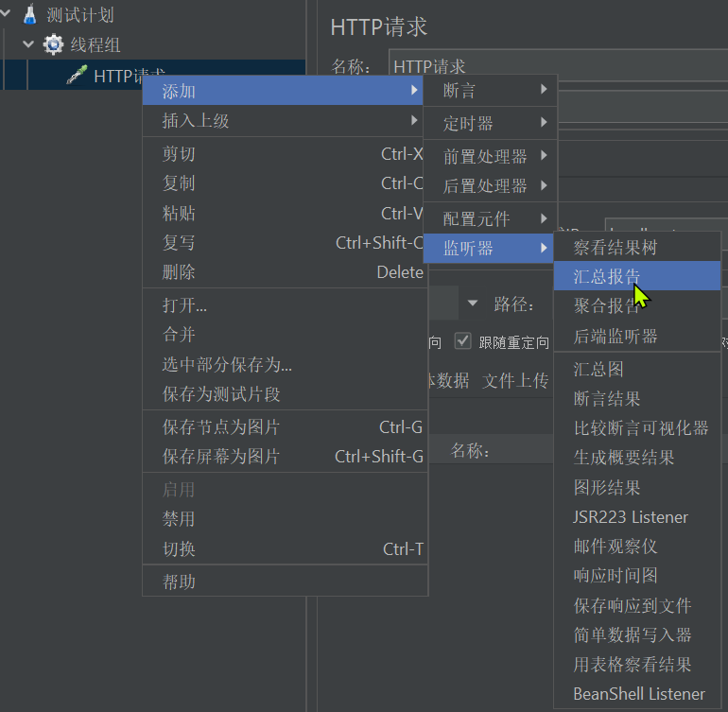Choose 删除 from the context menu
The height and width of the screenshot is (712, 728).
[x=286, y=272]
